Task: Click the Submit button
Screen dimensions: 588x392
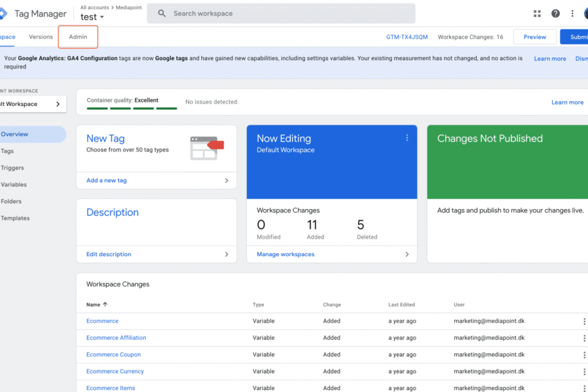Action: [574, 37]
